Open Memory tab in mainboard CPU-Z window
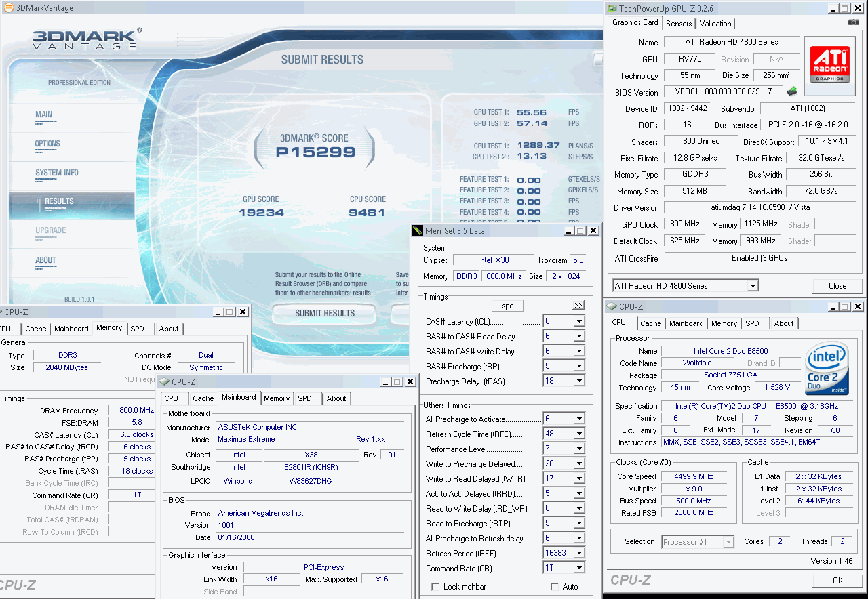This screenshot has height=599, width=868. 277,398
